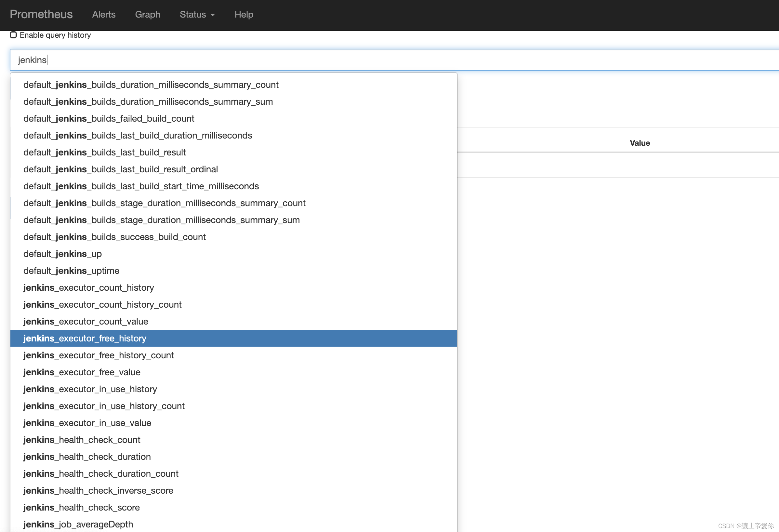Click the Value column header
779x532 pixels.
[x=640, y=143]
